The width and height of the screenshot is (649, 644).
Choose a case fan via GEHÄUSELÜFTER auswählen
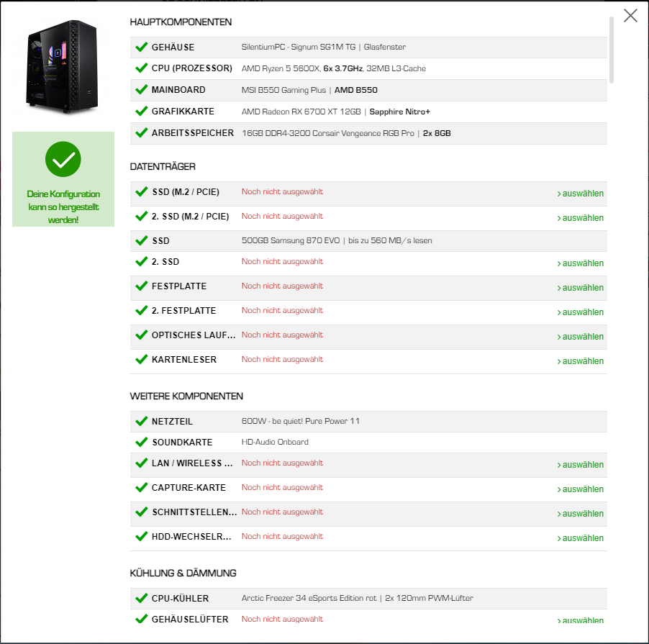pyautogui.click(x=580, y=620)
